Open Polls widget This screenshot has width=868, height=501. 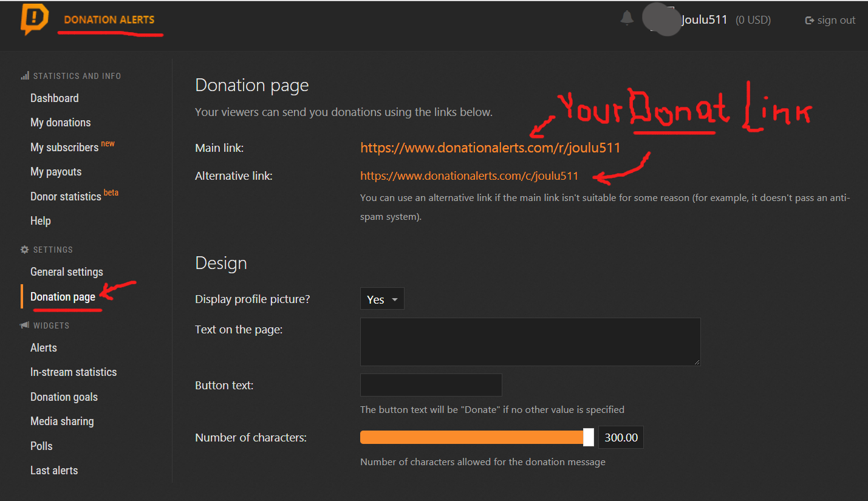[x=41, y=446]
